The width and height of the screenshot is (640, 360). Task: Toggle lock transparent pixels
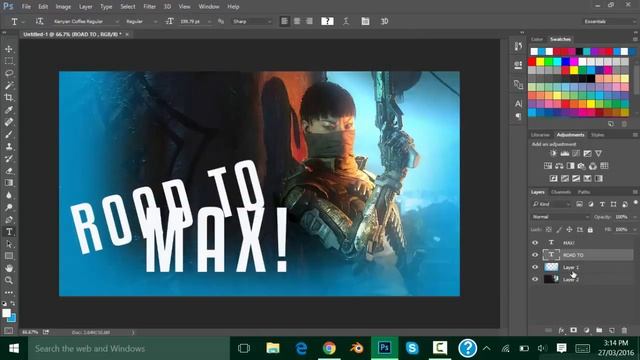[549, 230]
